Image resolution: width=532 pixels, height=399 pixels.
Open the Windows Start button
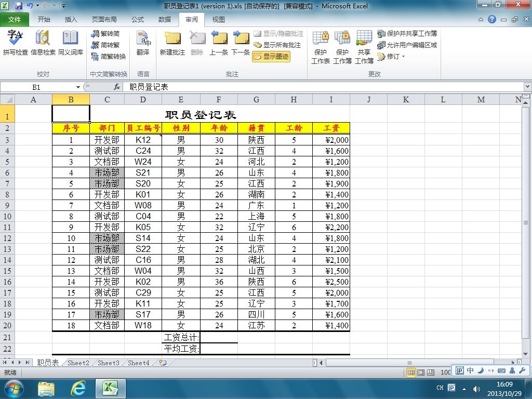pyautogui.click(x=14, y=388)
